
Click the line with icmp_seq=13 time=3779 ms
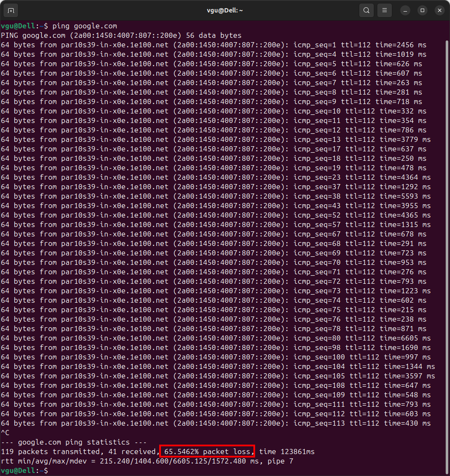click(216, 140)
